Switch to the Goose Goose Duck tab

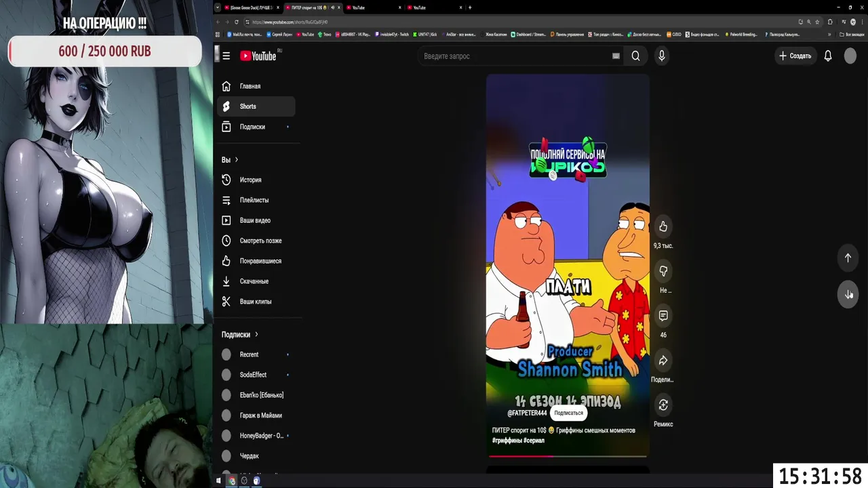click(x=251, y=7)
